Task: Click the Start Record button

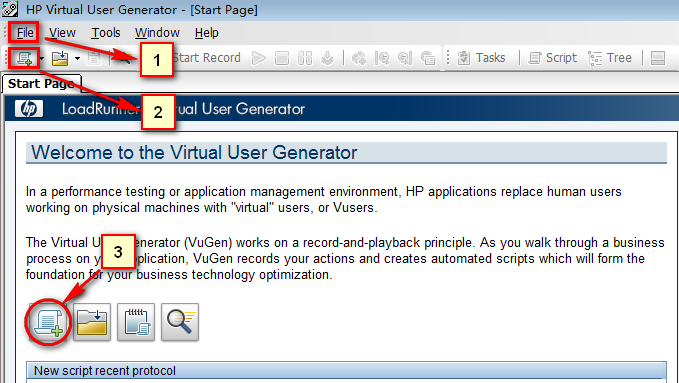Action: click(207, 58)
